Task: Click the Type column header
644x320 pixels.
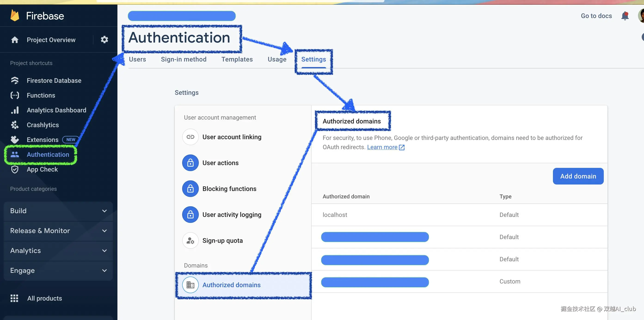Action: point(505,197)
